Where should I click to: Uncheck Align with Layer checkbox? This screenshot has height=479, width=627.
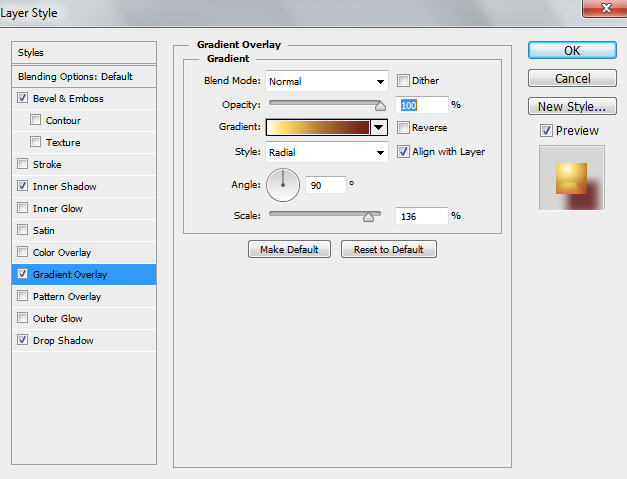coord(403,152)
